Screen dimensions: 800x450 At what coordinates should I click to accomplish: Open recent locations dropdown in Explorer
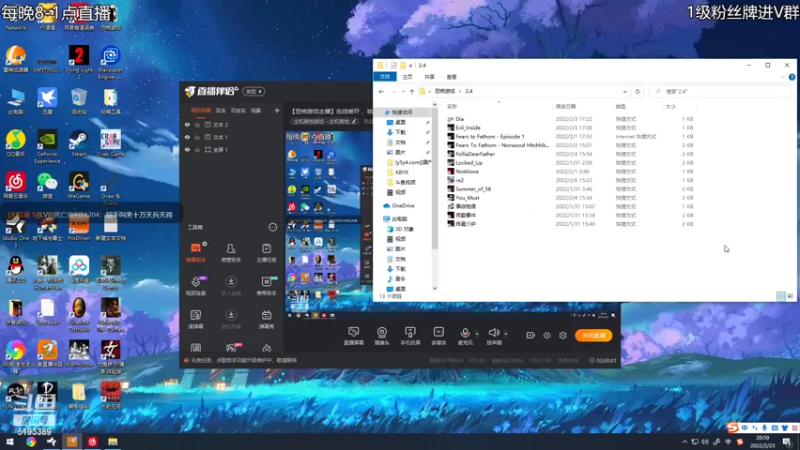403,91
